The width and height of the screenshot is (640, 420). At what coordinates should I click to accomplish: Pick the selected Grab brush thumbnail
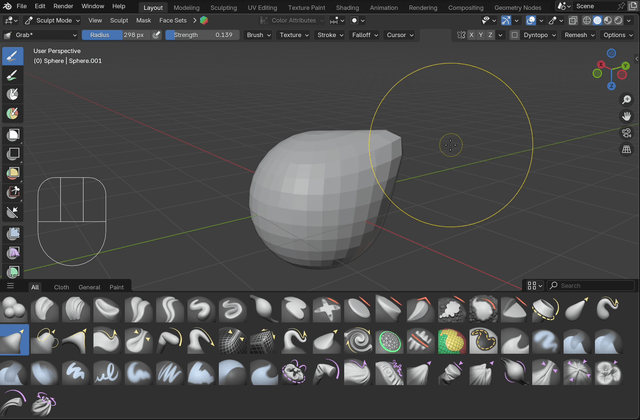coord(14,340)
